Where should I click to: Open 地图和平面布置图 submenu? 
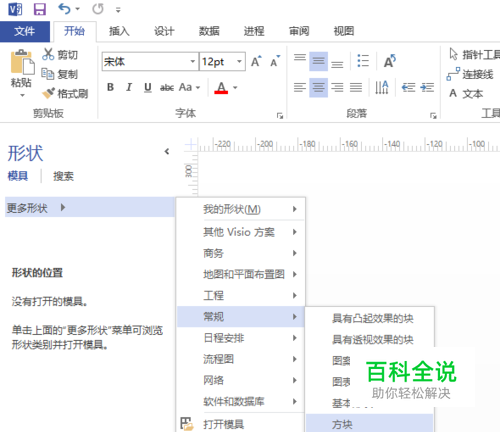click(x=241, y=274)
